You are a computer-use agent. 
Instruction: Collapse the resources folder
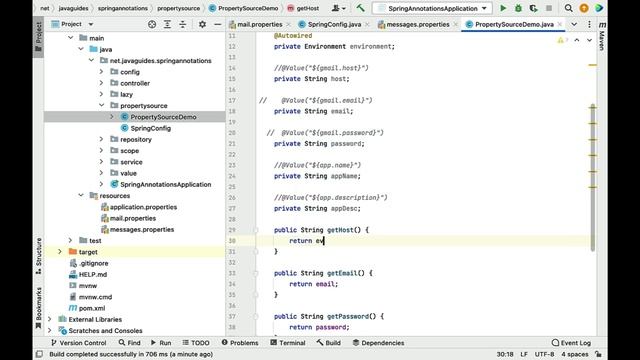[x=81, y=196]
